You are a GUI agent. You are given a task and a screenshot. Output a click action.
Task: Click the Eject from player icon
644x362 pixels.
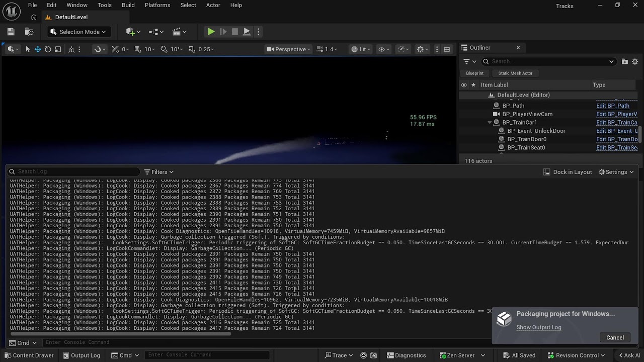(x=247, y=32)
